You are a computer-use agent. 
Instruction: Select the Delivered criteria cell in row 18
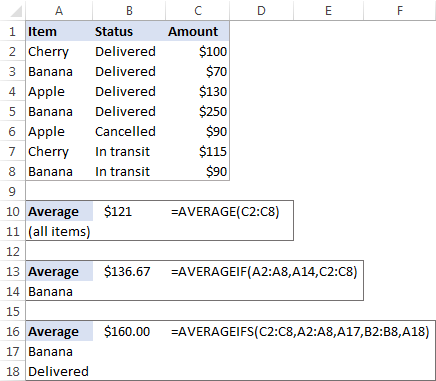click(x=59, y=371)
